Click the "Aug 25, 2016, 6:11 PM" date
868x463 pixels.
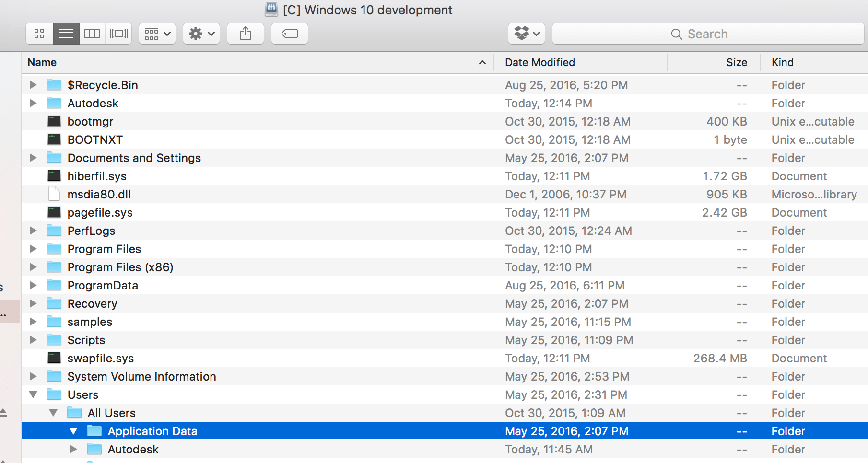point(565,285)
